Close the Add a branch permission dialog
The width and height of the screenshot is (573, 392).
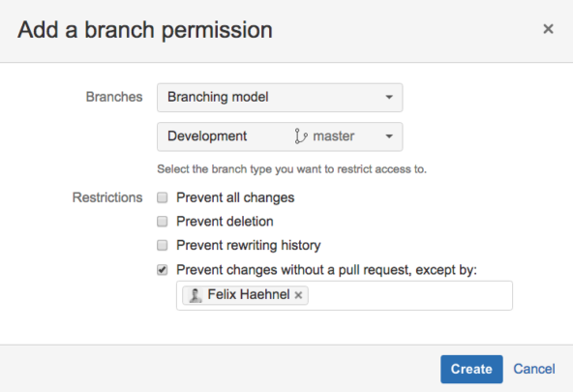[x=548, y=29]
